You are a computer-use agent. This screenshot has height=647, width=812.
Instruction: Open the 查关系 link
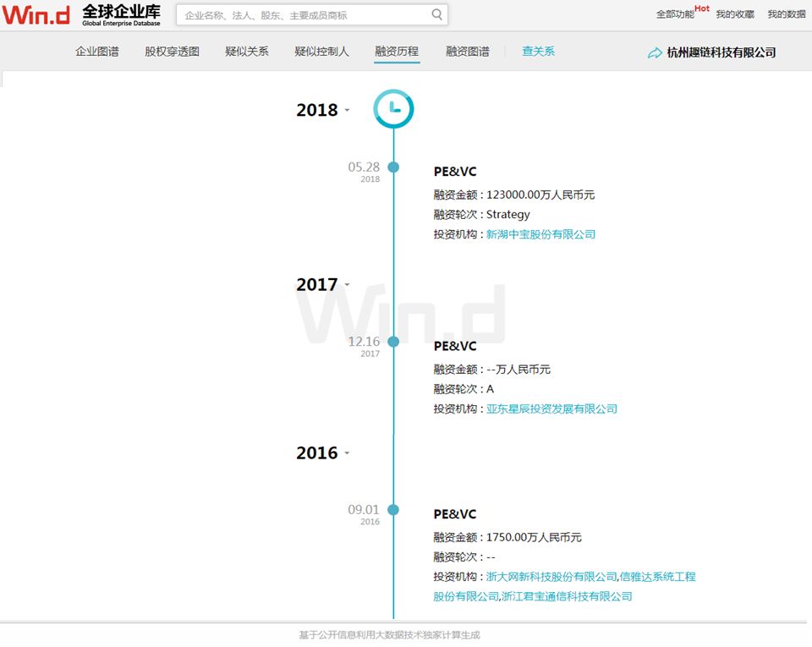pyautogui.click(x=538, y=52)
